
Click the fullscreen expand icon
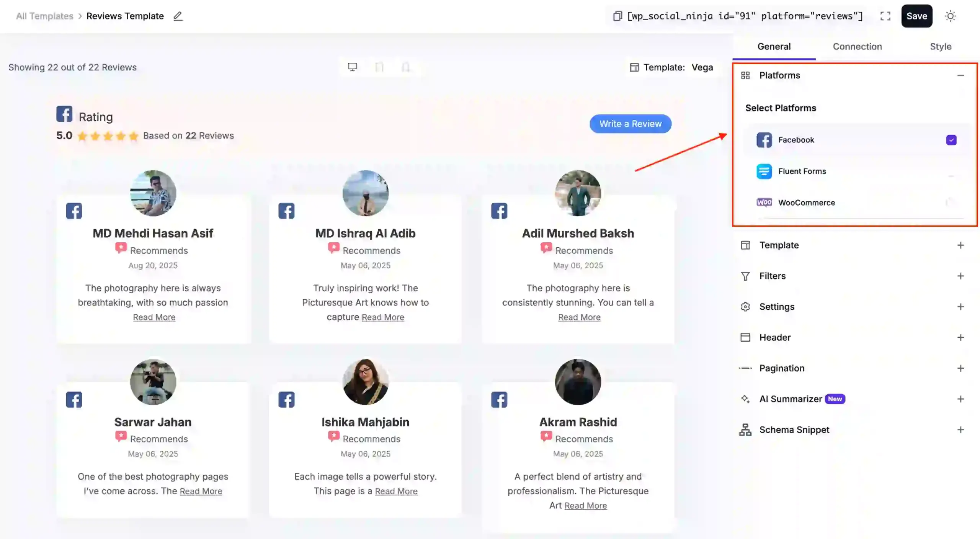pyautogui.click(x=885, y=16)
